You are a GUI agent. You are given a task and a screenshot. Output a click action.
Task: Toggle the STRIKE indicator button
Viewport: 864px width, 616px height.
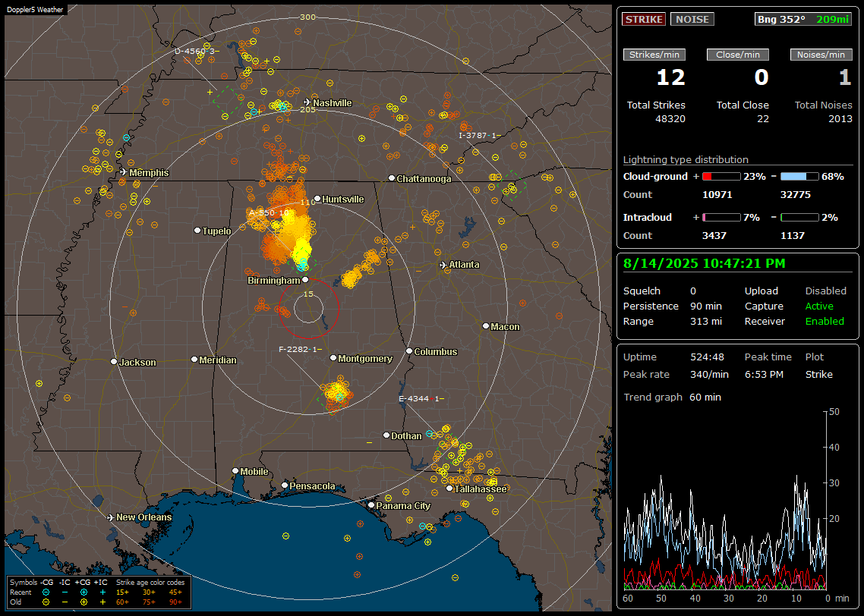point(644,19)
